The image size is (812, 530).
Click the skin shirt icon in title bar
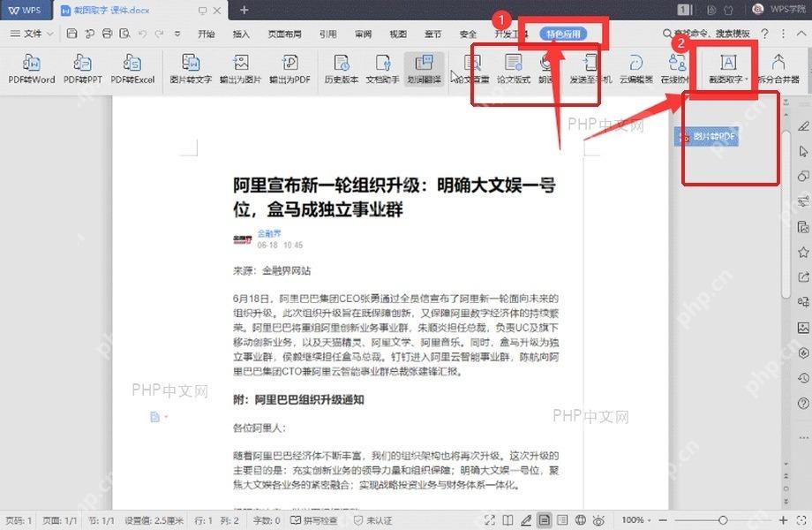[728, 10]
